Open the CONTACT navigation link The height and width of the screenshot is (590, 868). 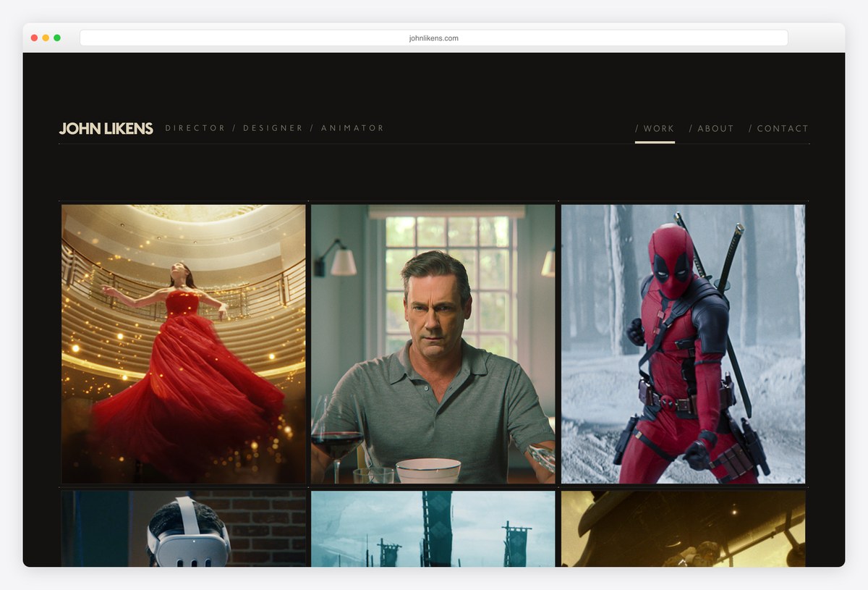778,129
